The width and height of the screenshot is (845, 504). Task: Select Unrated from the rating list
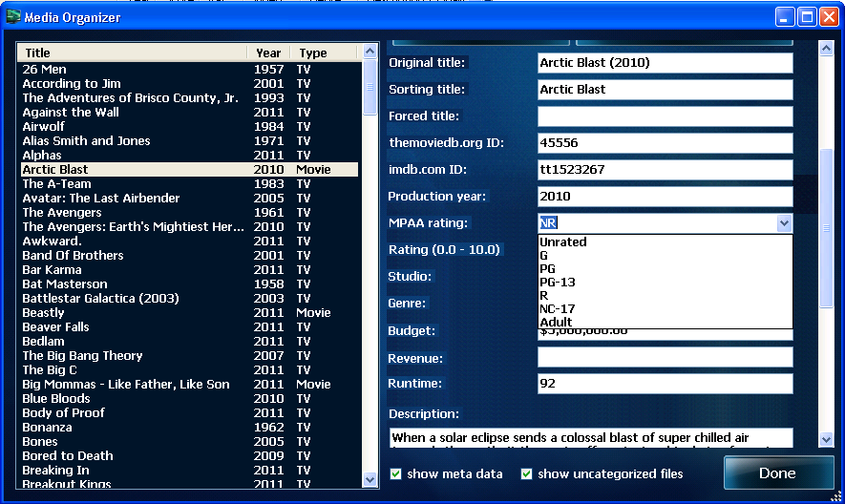[x=665, y=241]
